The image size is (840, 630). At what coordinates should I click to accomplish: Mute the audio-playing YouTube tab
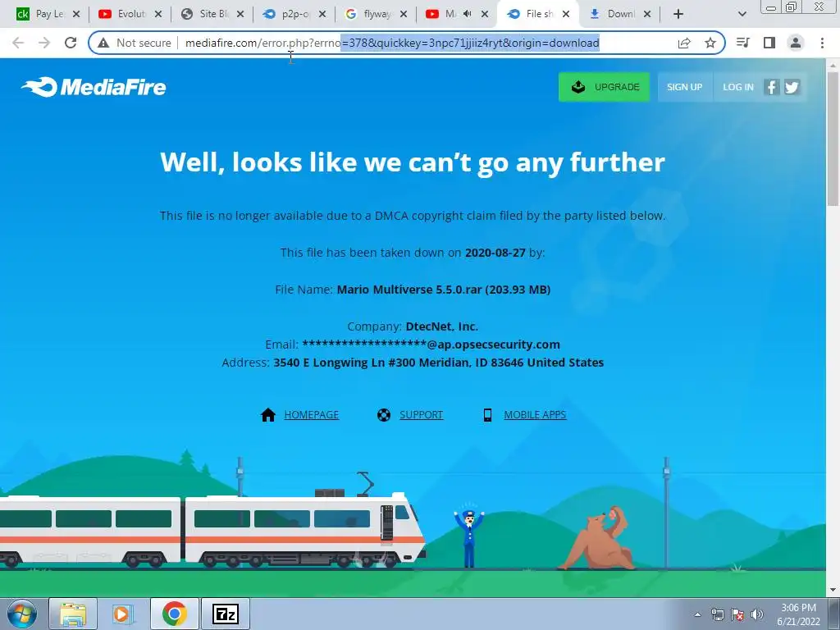467,14
